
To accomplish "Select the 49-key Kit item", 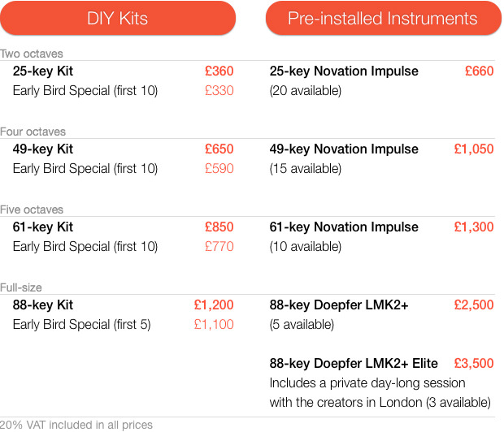I will (x=43, y=149).
